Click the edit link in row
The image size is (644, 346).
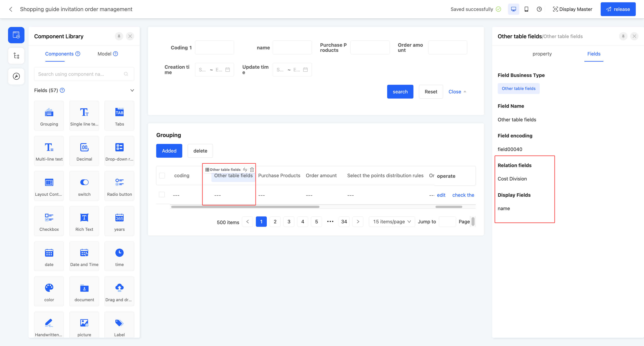441,195
